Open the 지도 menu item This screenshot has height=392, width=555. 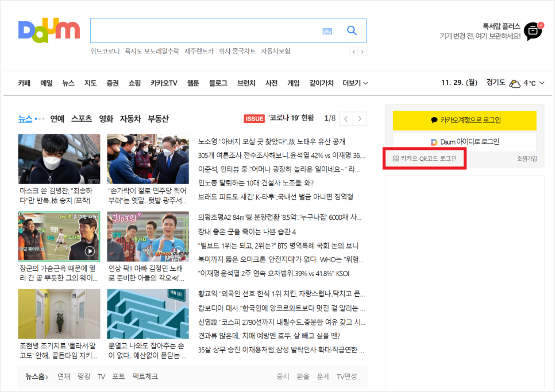pos(90,83)
